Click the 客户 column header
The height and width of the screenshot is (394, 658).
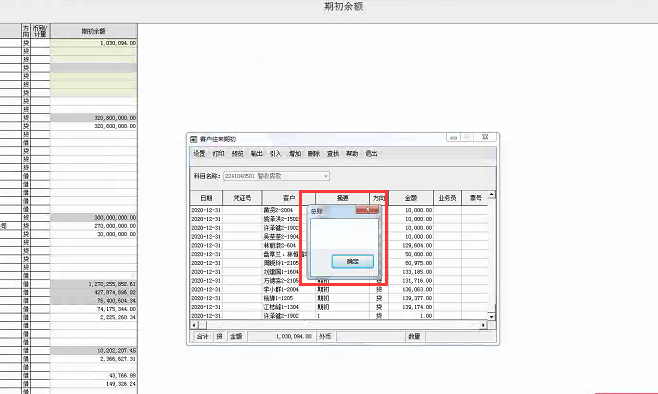click(289, 198)
